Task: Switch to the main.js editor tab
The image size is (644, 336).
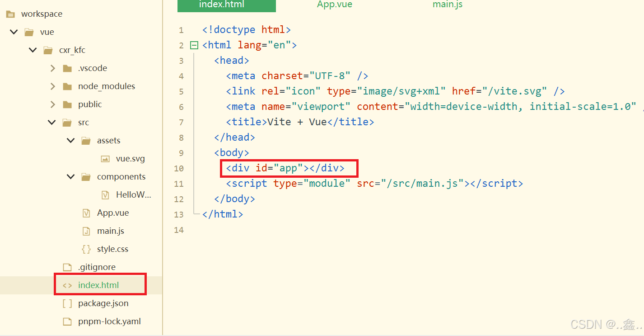Action: point(448,5)
